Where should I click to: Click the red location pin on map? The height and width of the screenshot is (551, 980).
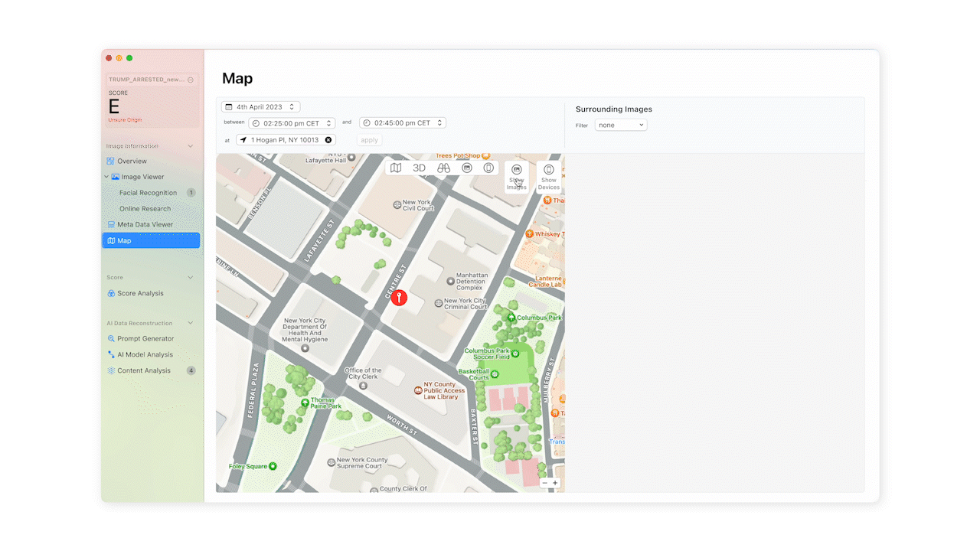[399, 298]
